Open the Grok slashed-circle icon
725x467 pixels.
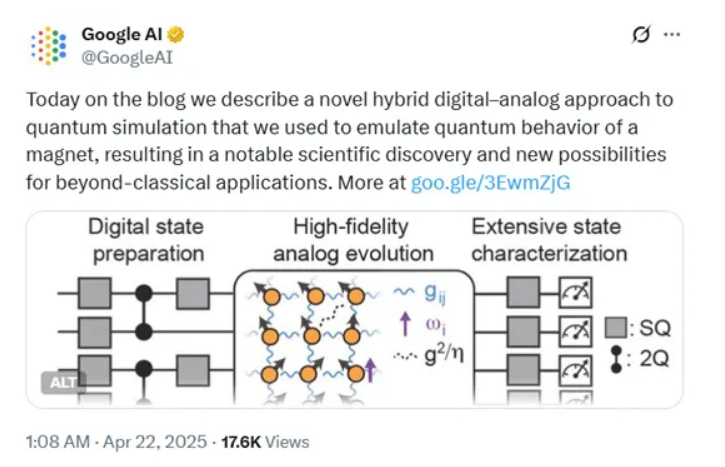coord(641,34)
